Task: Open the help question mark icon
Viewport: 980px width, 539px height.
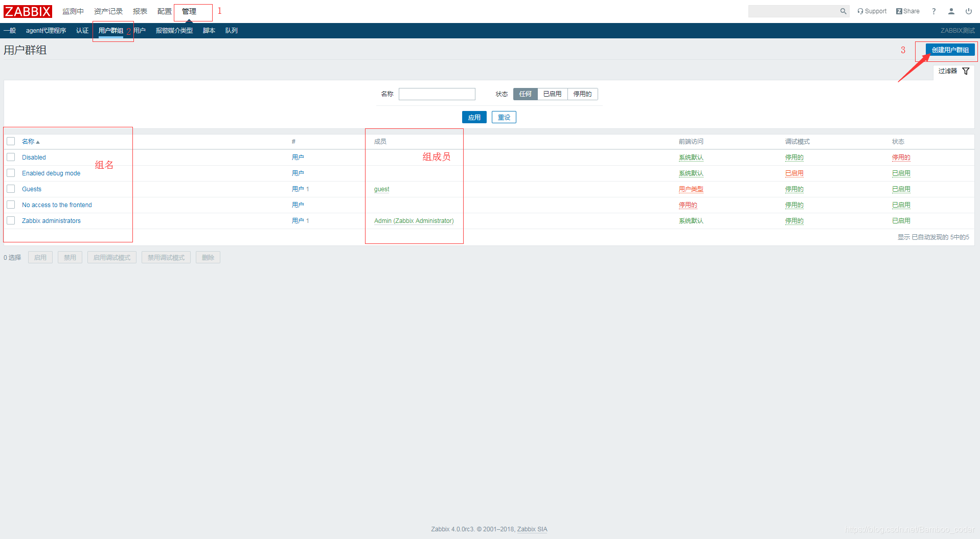Action: coord(934,11)
